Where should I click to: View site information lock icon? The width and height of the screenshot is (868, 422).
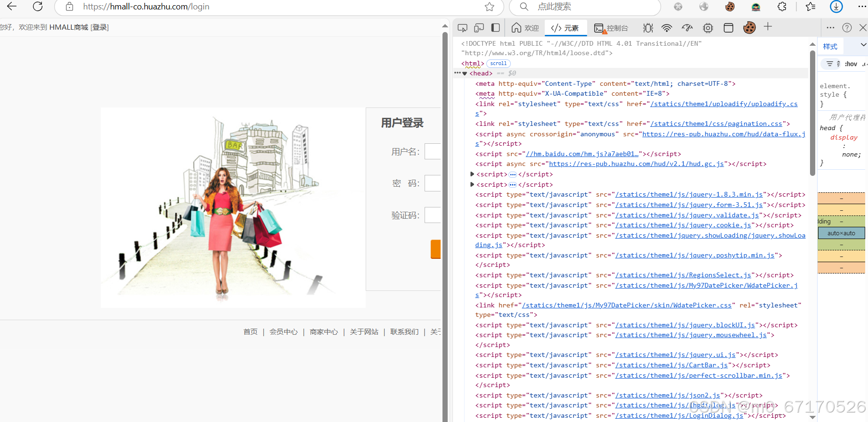69,7
